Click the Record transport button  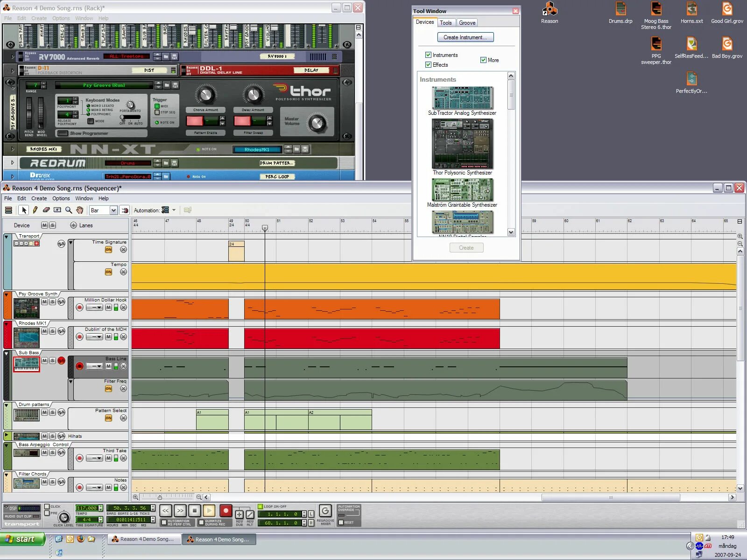(x=226, y=511)
